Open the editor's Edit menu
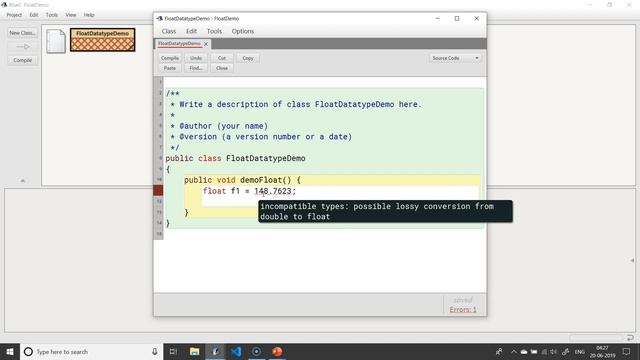This screenshot has width=640, height=360. [191, 31]
